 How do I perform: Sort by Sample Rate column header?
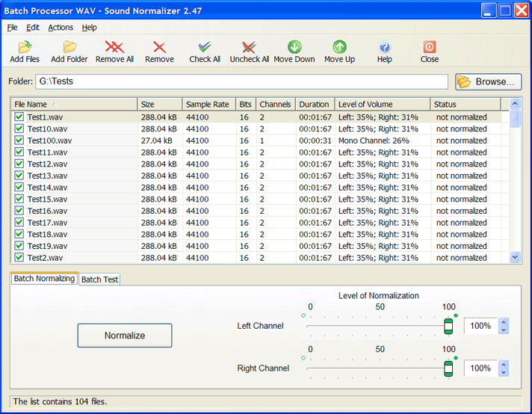(209, 104)
